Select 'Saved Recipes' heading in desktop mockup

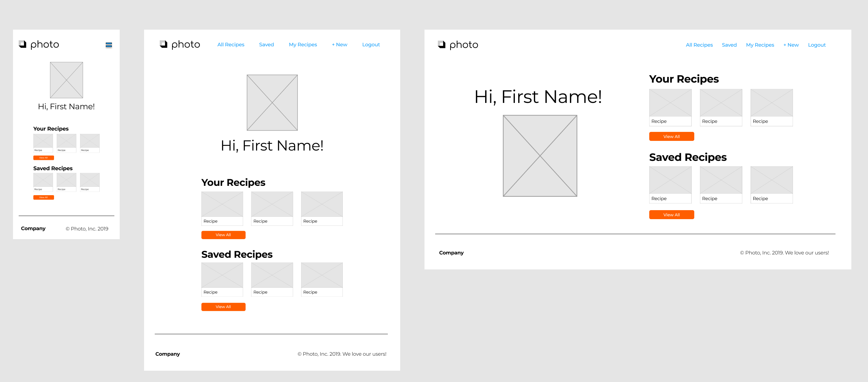pyautogui.click(x=688, y=157)
